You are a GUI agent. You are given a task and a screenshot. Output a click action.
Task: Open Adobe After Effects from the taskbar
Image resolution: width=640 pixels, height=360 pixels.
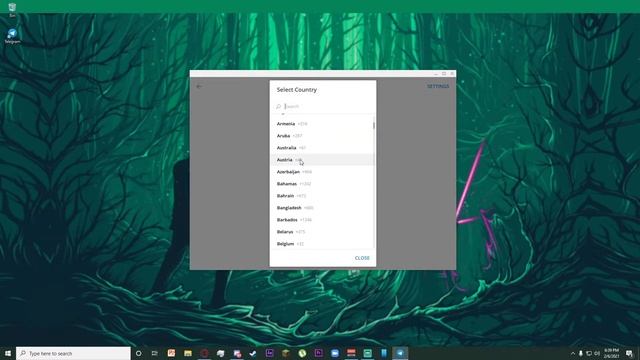click(x=269, y=353)
